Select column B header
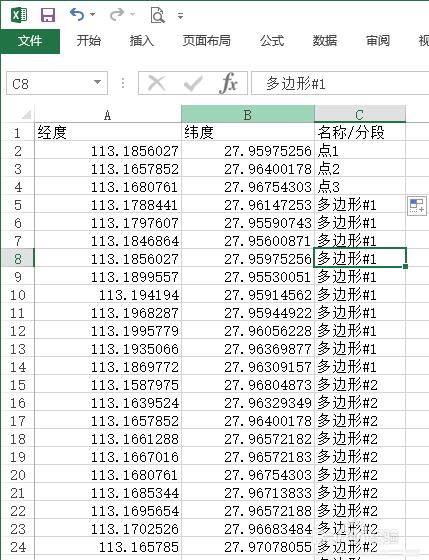This screenshot has width=429, height=560. pos(248,114)
